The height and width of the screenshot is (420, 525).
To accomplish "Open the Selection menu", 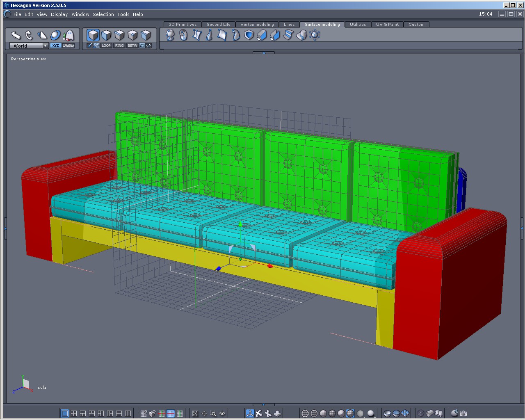I will [103, 14].
